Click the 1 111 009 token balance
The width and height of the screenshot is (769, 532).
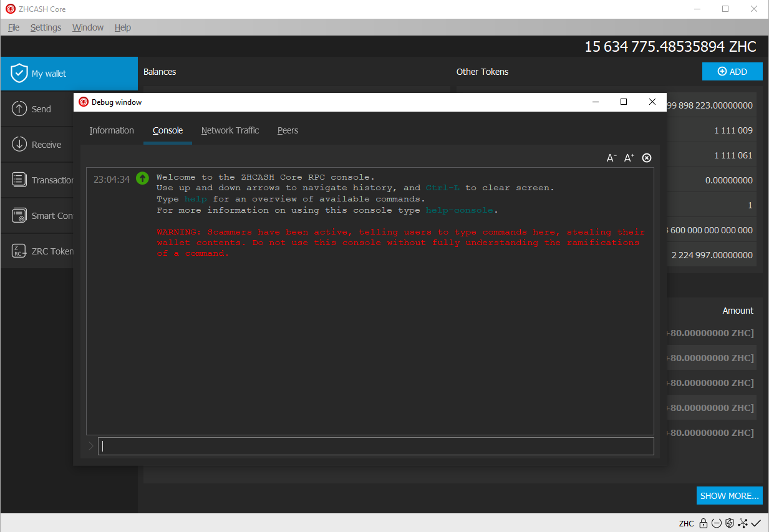[733, 130]
